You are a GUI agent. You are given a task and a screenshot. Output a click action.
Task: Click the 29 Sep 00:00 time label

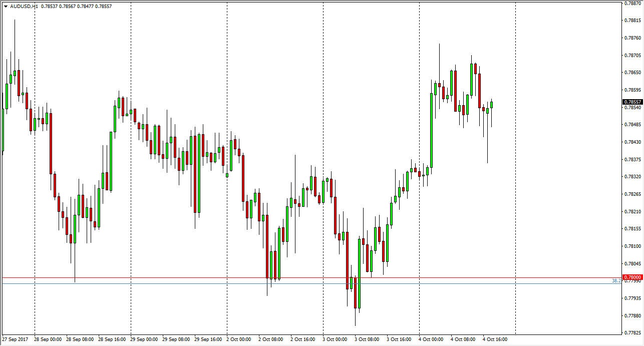[x=145, y=339]
